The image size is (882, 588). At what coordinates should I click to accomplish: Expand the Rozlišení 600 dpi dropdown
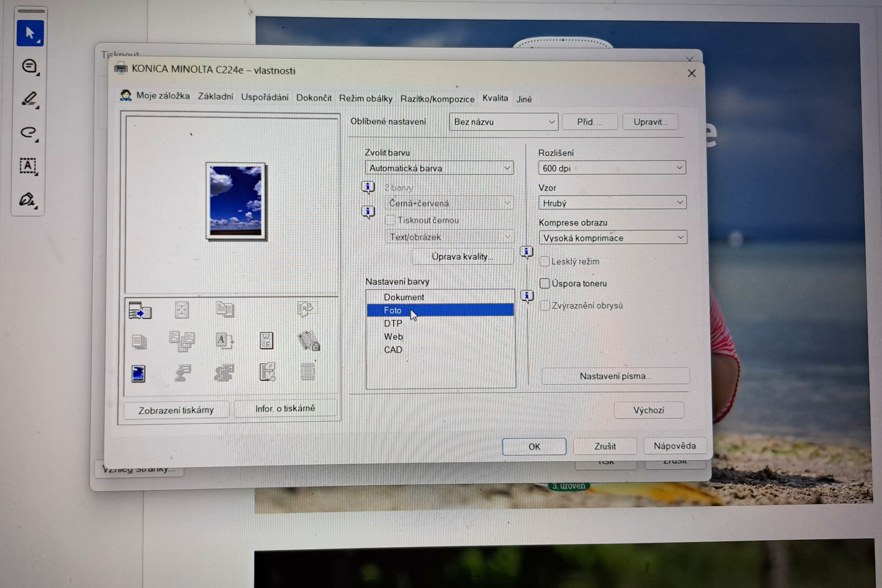[x=612, y=168]
